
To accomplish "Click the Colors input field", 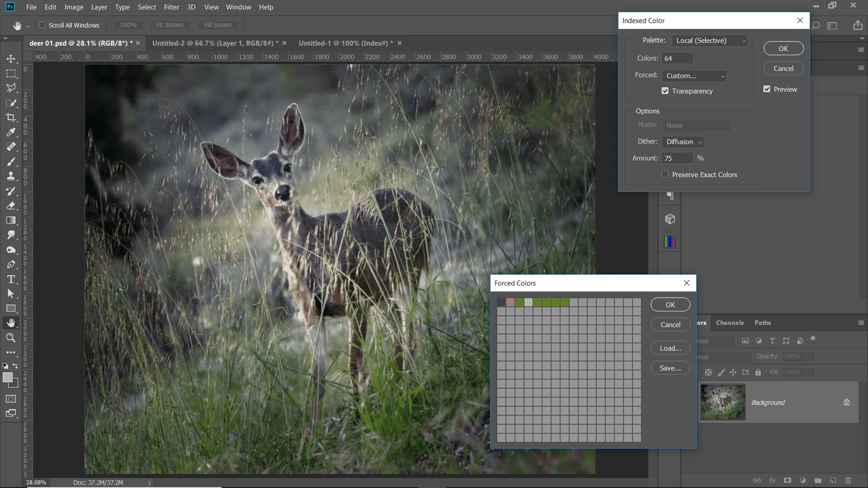I will (x=677, y=58).
